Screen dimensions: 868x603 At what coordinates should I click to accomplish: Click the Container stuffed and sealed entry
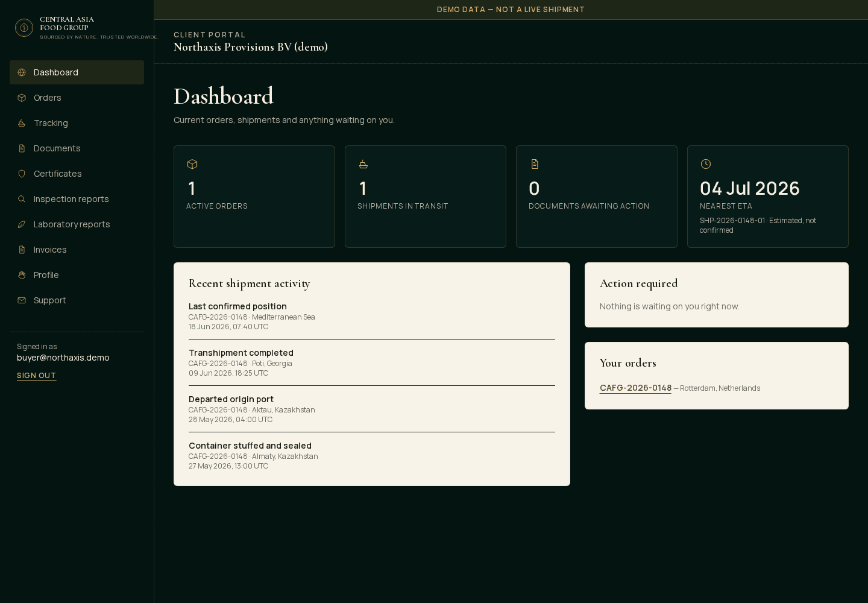click(x=372, y=456)
